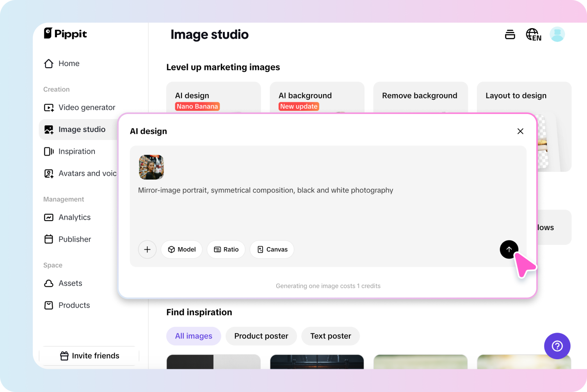587x392 pixels.
Task: Switch to the Product poster tab
Action: tap(261, 336)
